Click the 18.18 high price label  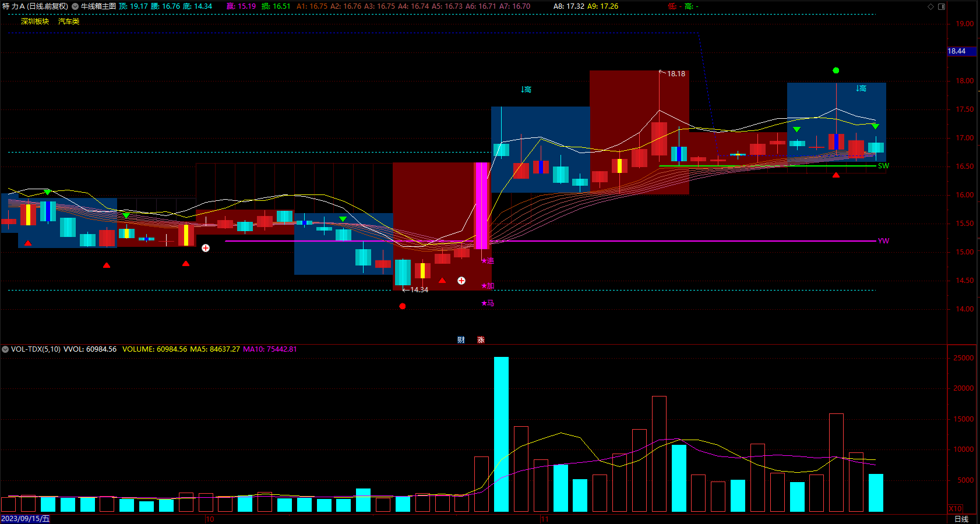tap(676, 74)
